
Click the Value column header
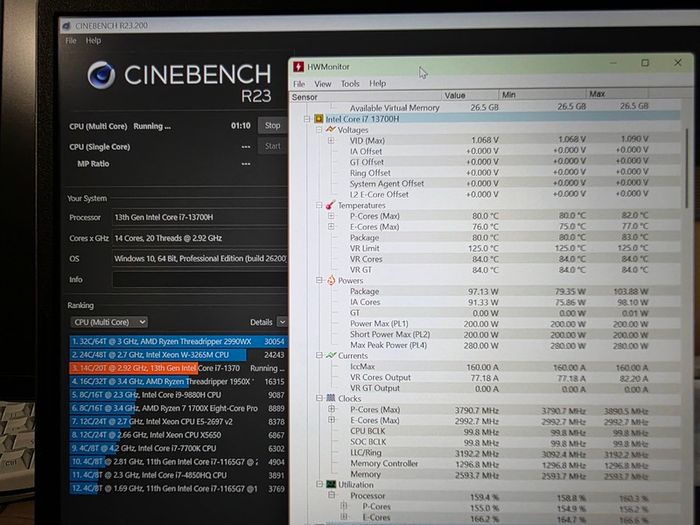470,95
